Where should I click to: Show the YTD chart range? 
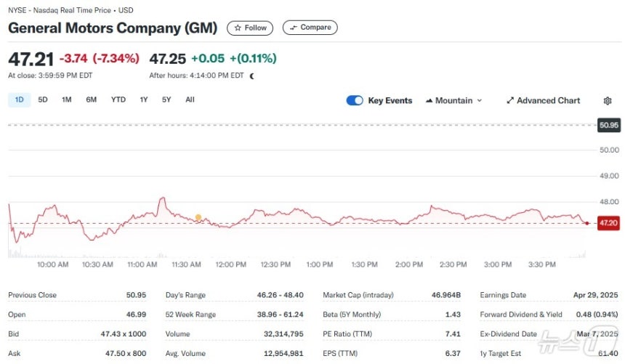(x=118, y=100)
